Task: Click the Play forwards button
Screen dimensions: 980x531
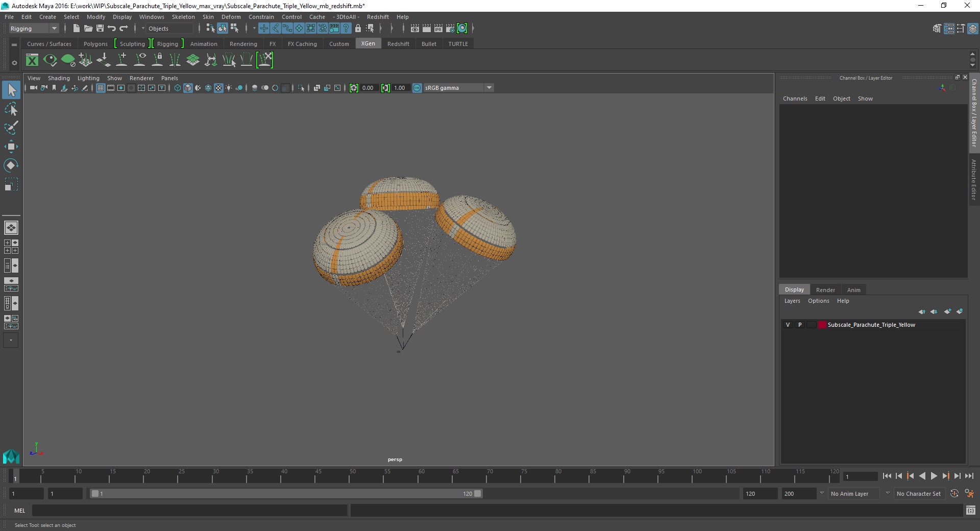Action: tap(934, 476)
